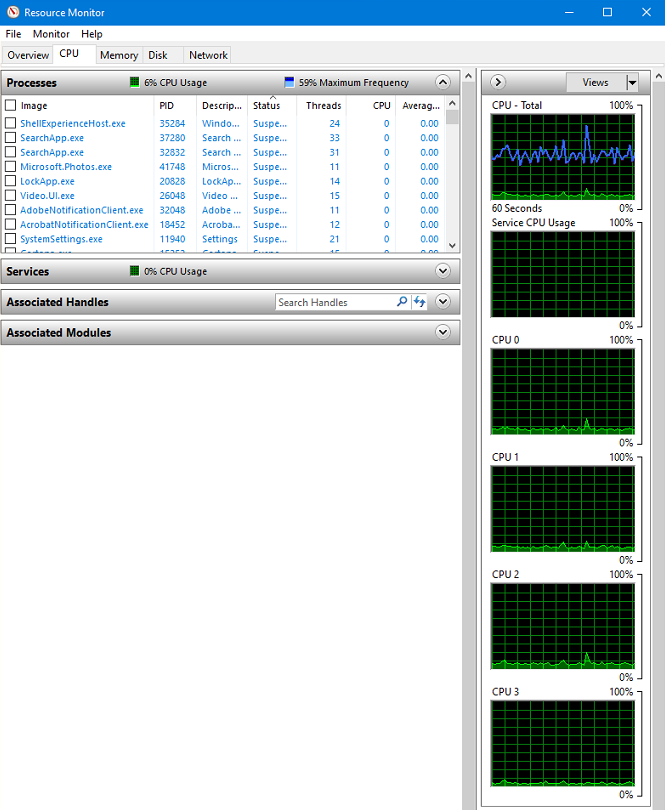Image resolution: width=665 pixels, height=810 pixels.
Task: Switch to the Overview tab
Action: 28,55
